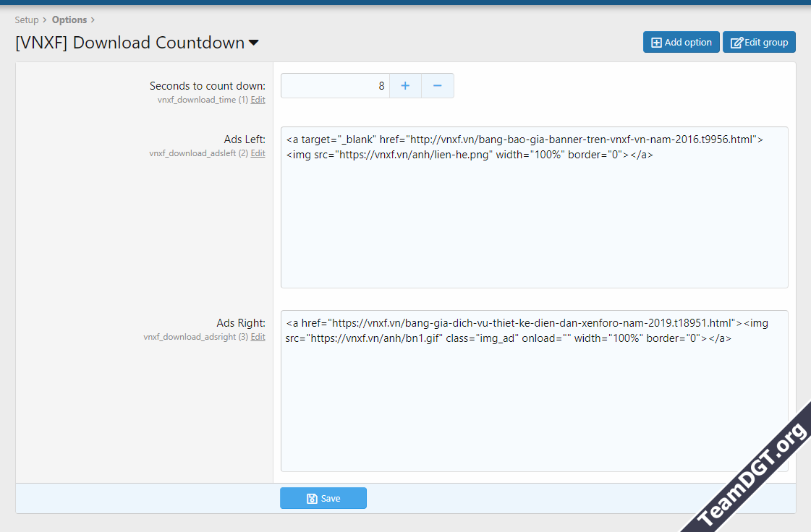Expand the Download Countdown title dropdown arrow

(x=253, y=43)
